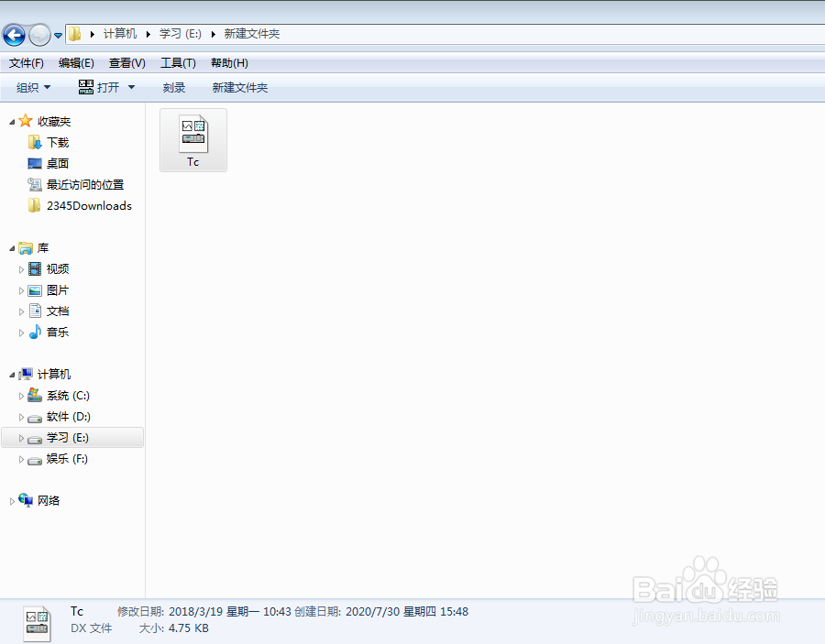Expand arrow before 计算机 in address bar
Viewport: 825px width, 644px height.
[x=93, y=34]
